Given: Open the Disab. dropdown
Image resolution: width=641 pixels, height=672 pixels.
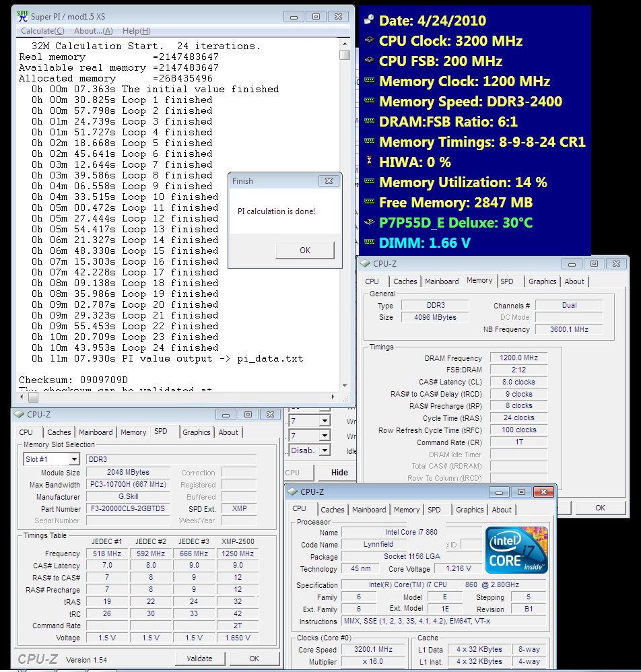Looking at the screenshot, I should click(325, 450).
